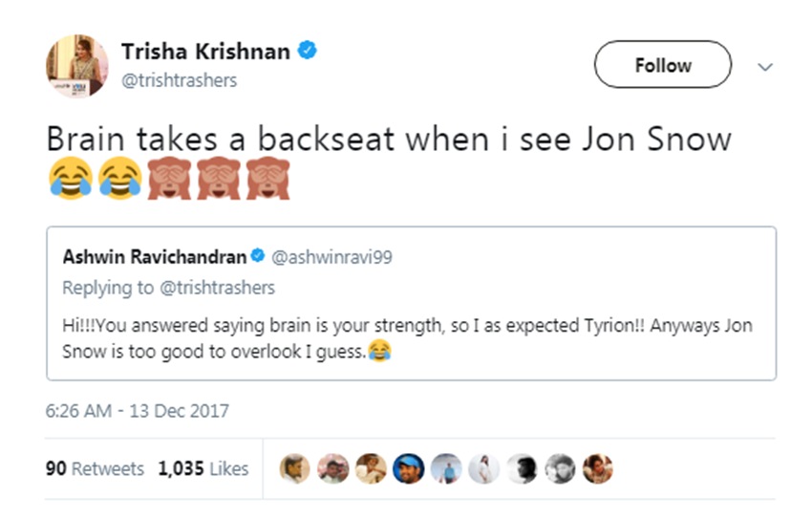View the 1,035 Likes list

(x=203, y=468)
